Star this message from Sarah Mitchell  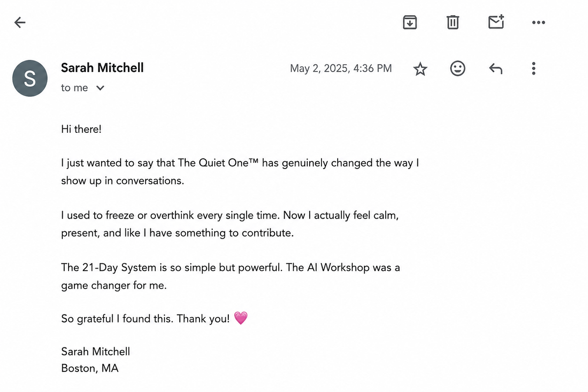[420, 69]
